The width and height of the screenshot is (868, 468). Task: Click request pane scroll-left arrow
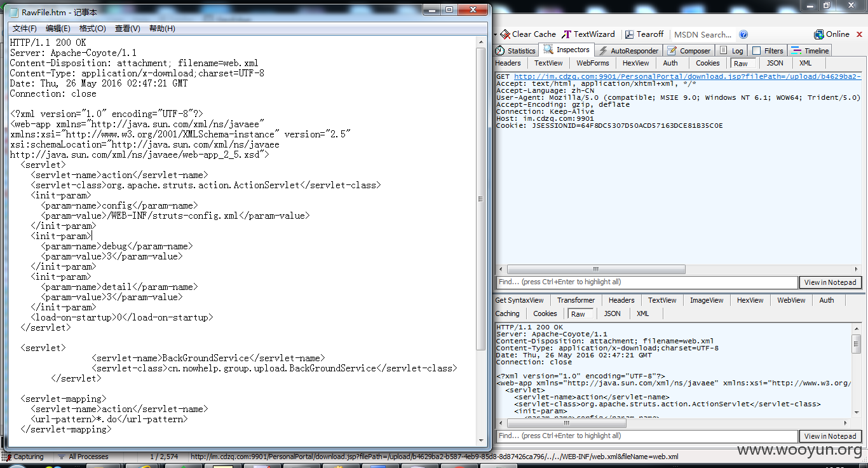tap(500, 269)
